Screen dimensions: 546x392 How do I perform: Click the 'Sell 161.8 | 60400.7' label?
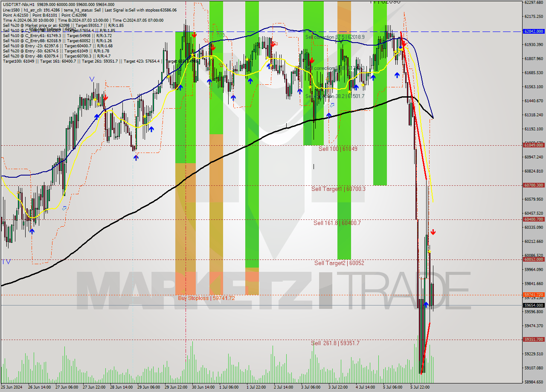point(337,223)
